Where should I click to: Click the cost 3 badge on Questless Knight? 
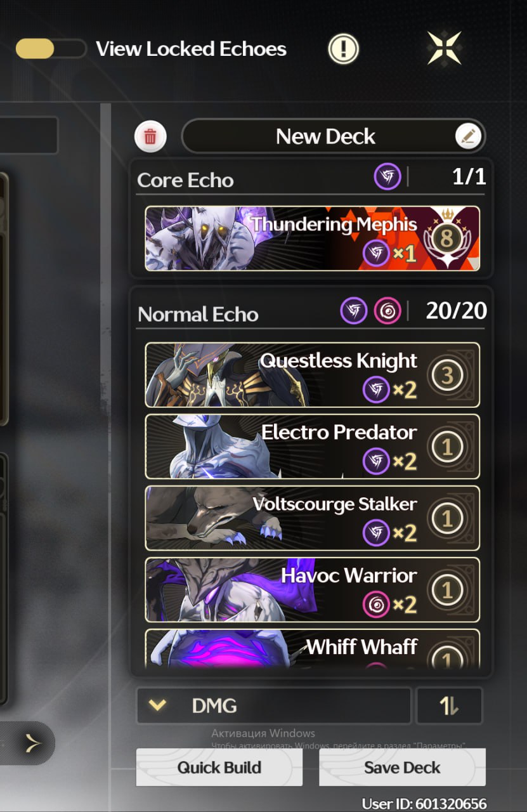tap(447, 375)
